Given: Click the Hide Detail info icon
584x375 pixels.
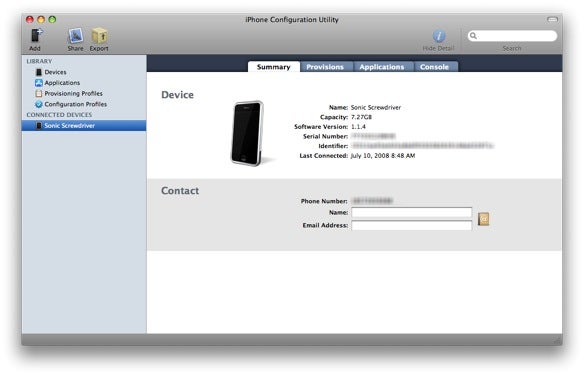Looking at the screenshot, I should [x=439, y=36].
